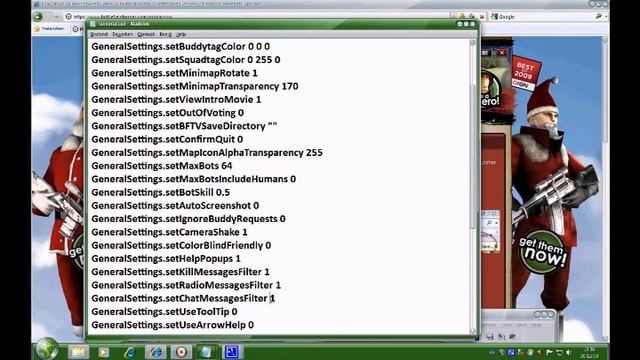Screen dimensions: 640x360
Task: Click the 'get them now!' button by right Santa
Action: [542, 252]
